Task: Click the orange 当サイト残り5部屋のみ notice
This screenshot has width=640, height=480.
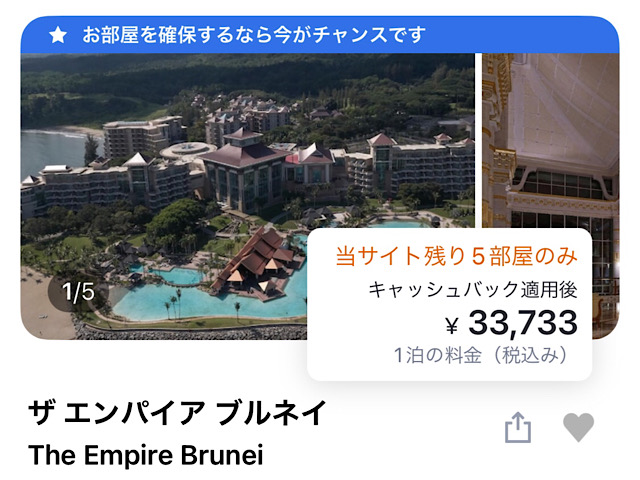Action: coord(456,256)
